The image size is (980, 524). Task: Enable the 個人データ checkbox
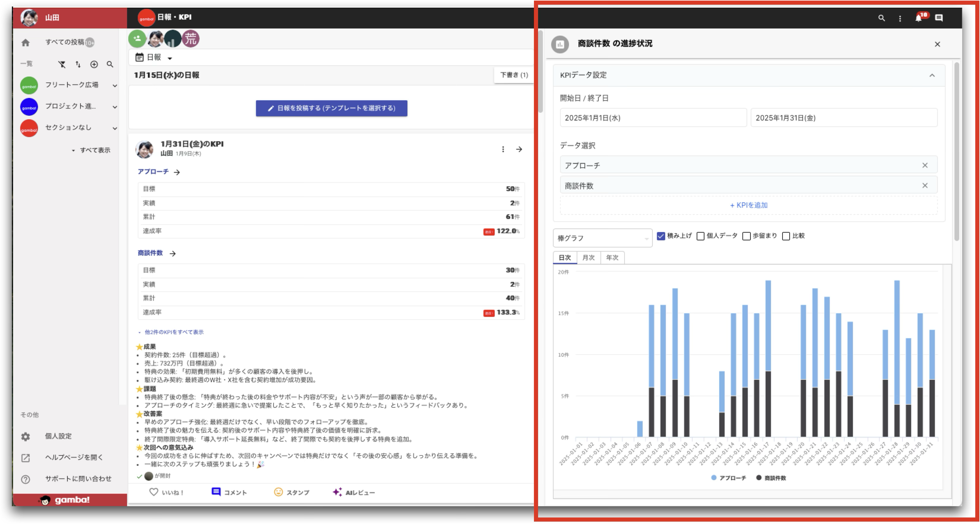[700, 236]
